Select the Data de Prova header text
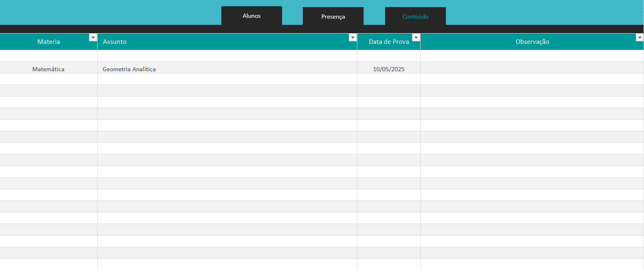The width and height of the screenshot is (644, 270). 388,42
